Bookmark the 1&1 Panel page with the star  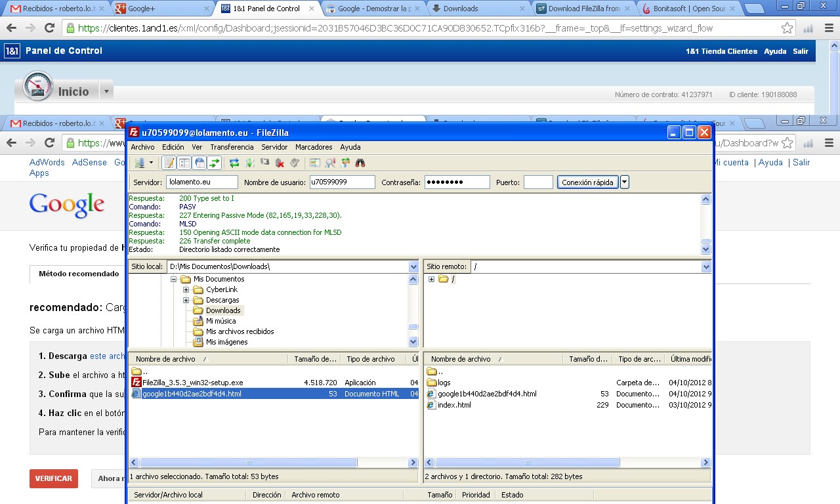(x=787, y=28)
